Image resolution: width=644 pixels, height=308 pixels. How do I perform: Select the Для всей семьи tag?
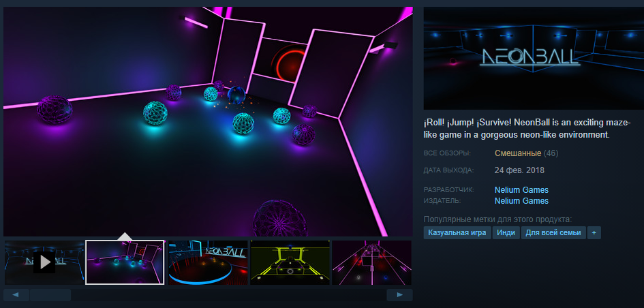point(553,233)
